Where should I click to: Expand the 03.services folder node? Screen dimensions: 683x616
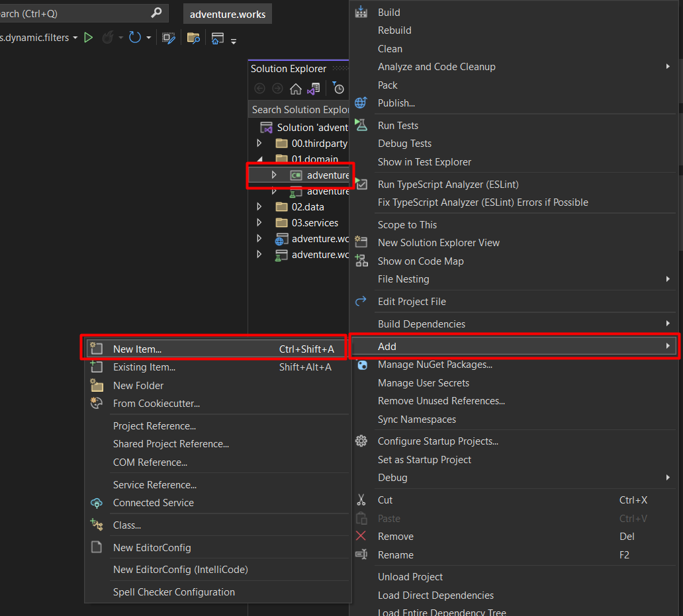pyautogui.click(x=259, y=223)
